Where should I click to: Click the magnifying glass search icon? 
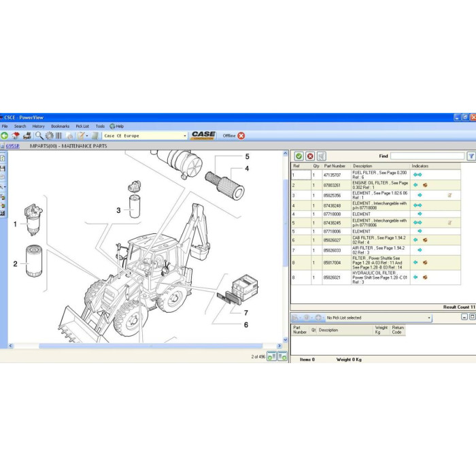click(39, 136)
